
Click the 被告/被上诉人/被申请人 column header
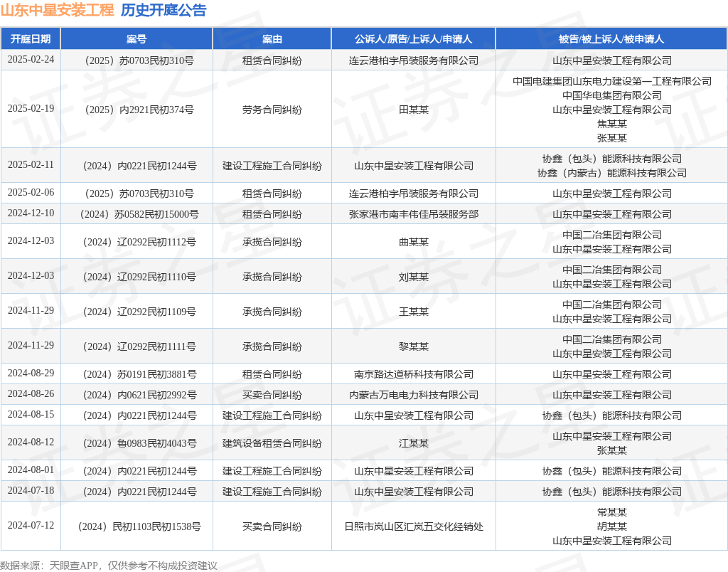pyautogui.click(x=611, y=39)
